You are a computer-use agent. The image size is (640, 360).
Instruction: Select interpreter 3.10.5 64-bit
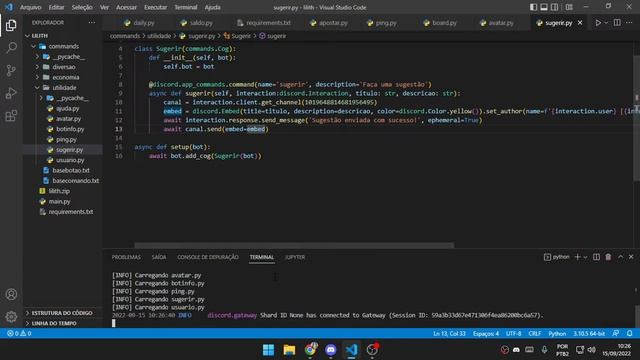589,333
